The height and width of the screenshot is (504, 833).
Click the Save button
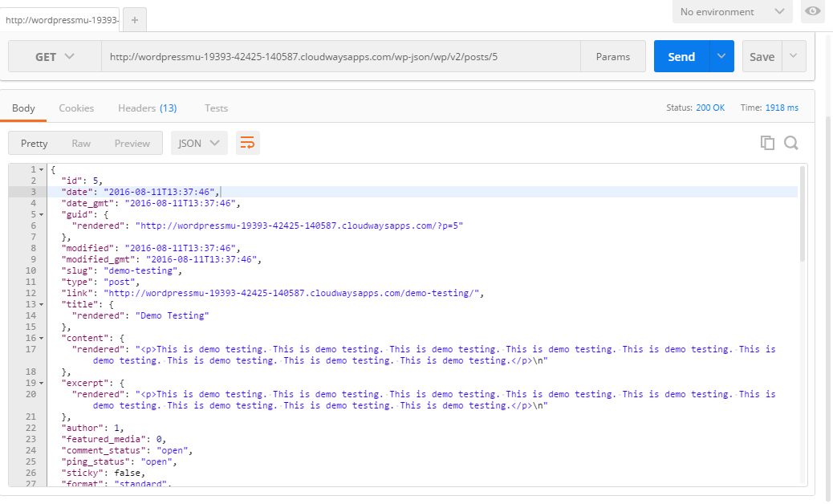click(x=762, y=56)
